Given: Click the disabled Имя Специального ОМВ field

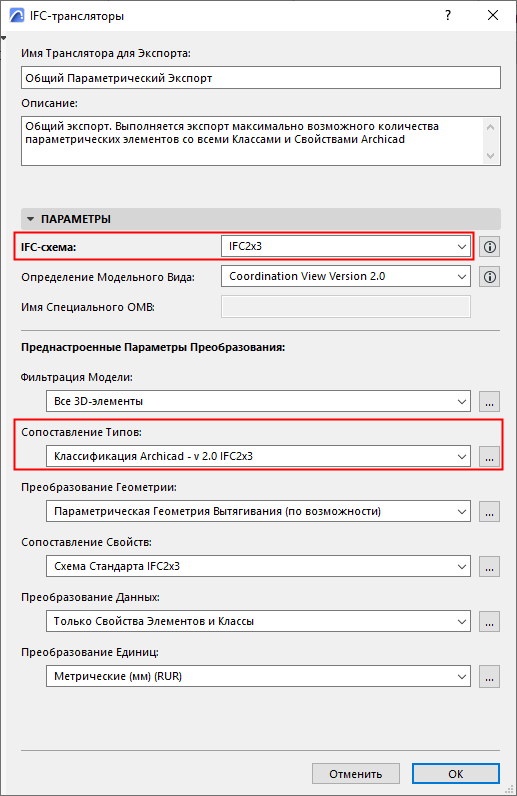Looking at the screenshot, I should coord(346,307).
